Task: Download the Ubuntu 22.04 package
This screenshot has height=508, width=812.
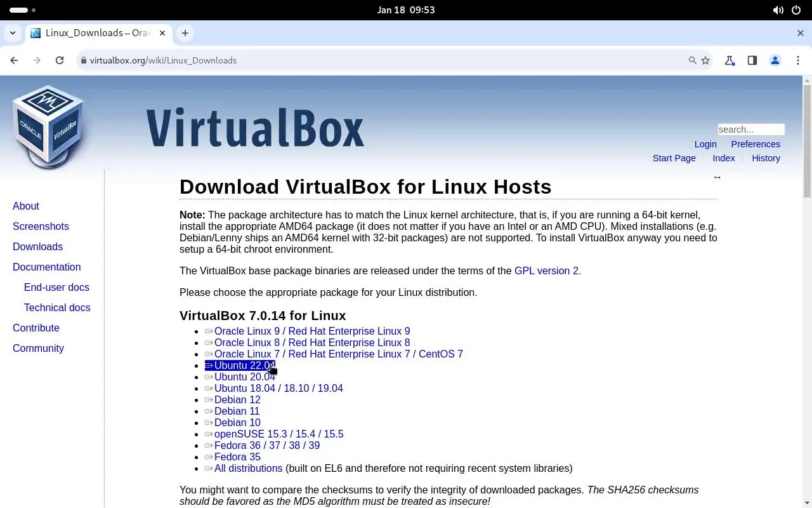Action: tap(240, 365)
